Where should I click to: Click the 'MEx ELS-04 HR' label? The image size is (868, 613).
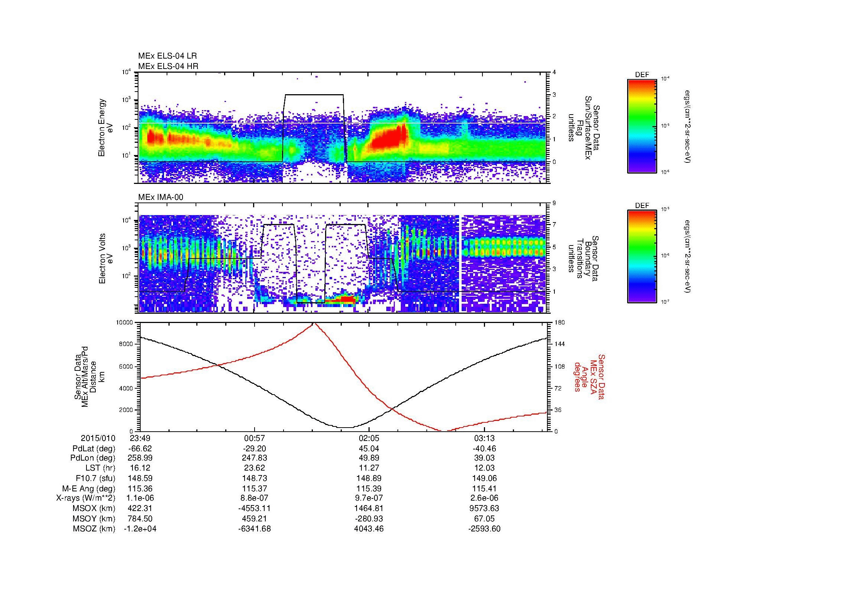(168, 66)
